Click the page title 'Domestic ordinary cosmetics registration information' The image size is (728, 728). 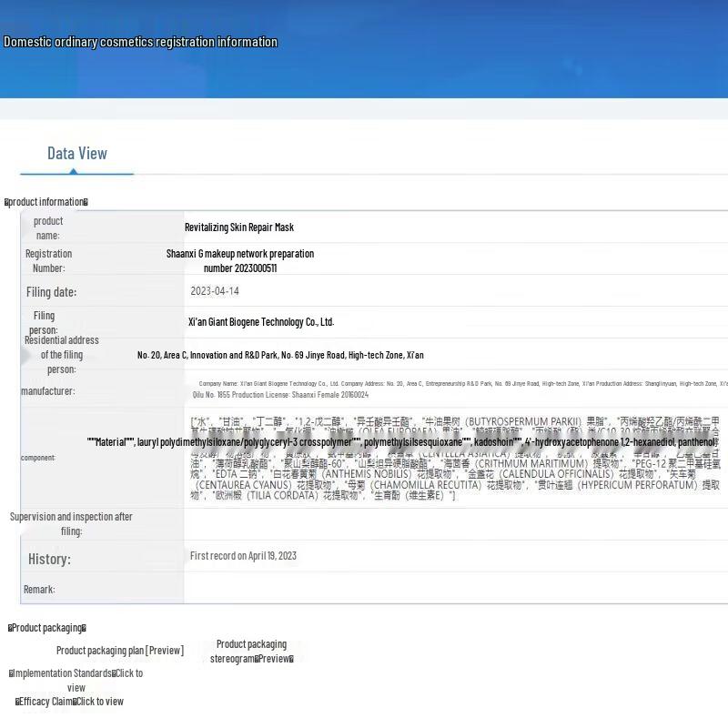tap(140, 42)
